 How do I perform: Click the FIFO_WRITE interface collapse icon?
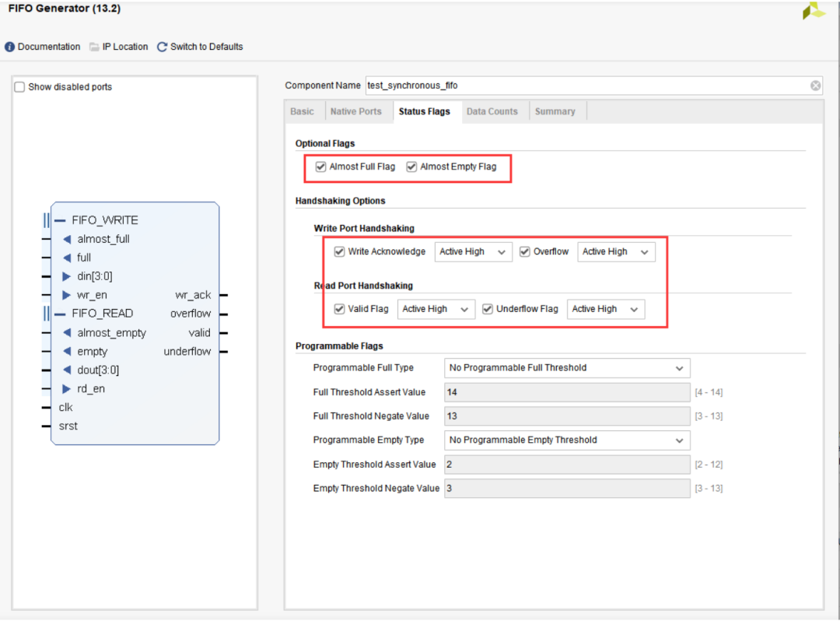pyautogui.click(x=61, y=220)
